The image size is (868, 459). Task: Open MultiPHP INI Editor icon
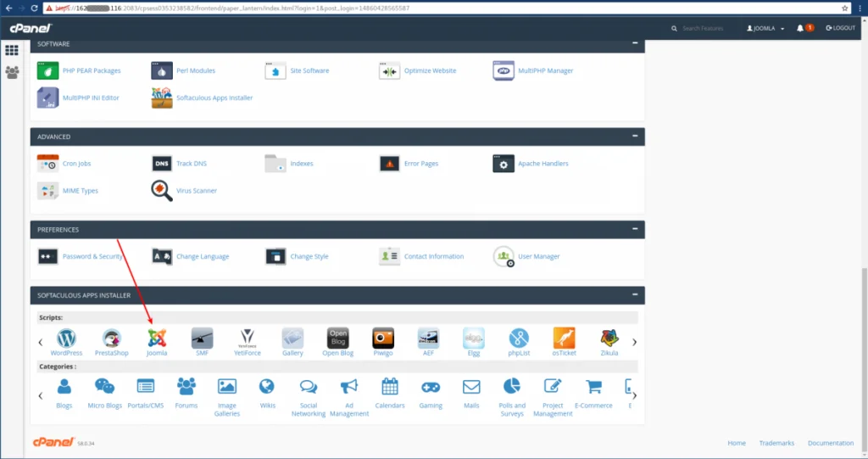click(x=48, y=98)
